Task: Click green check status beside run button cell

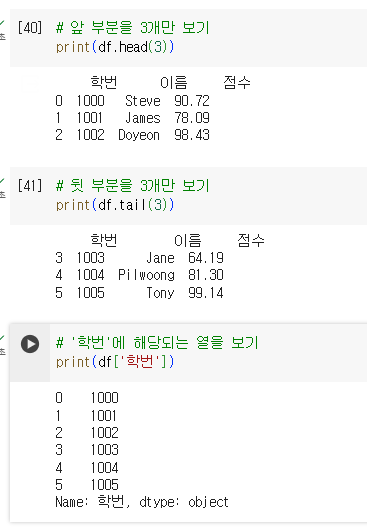Action: (x=2, y=339)
